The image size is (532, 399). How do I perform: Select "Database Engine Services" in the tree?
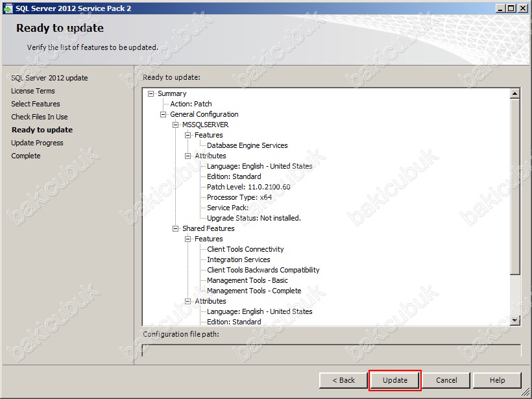point(247,145)
